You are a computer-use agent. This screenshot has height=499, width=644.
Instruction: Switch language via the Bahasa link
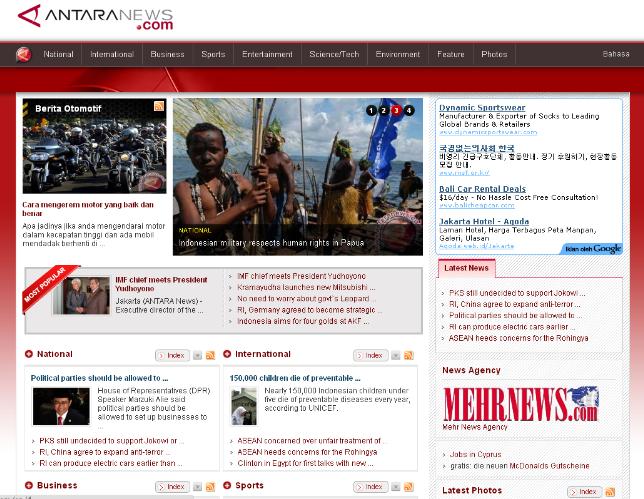tap(615, 54)
